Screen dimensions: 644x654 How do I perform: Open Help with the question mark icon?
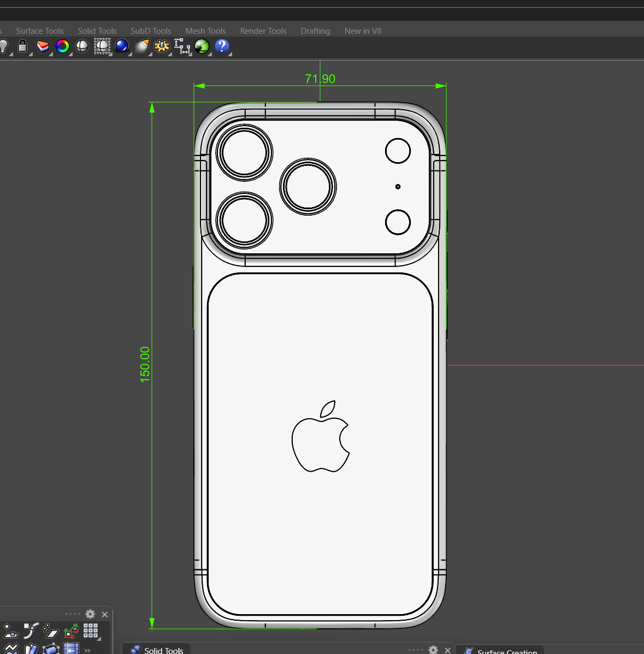(222, 46)
